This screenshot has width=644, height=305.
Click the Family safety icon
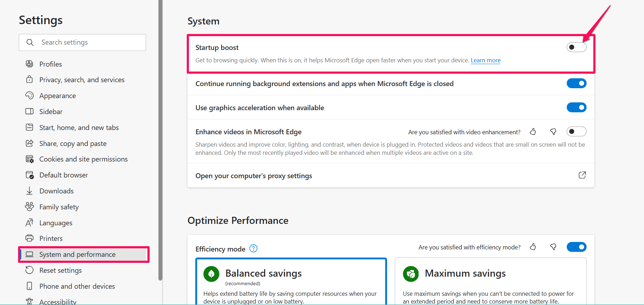pyautogui.click(x=29, y=207)
